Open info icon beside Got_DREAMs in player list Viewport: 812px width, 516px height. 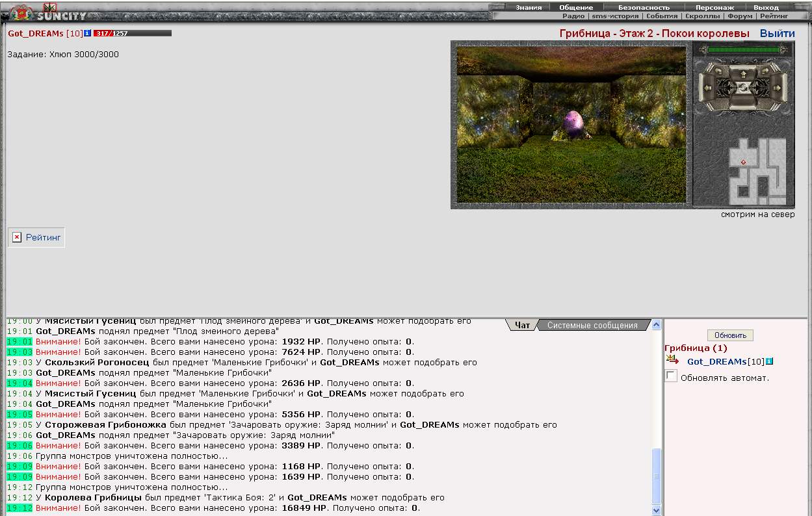tap(769, 361)
